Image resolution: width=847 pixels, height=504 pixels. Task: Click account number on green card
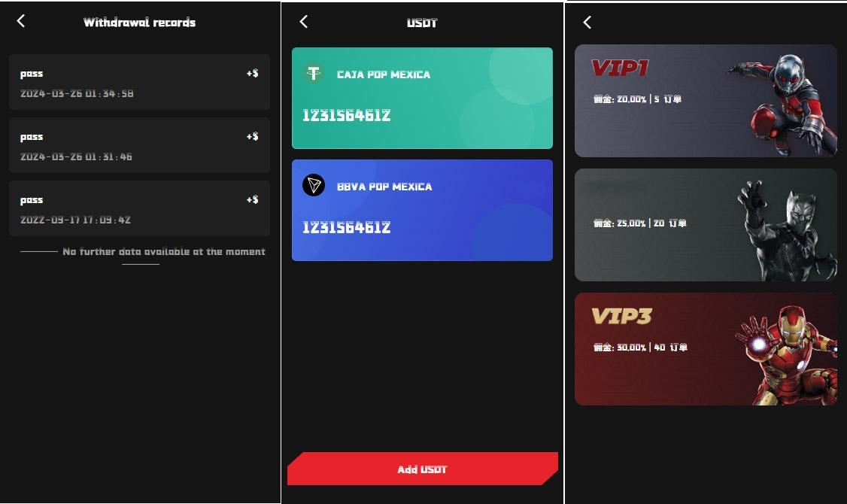346,115
